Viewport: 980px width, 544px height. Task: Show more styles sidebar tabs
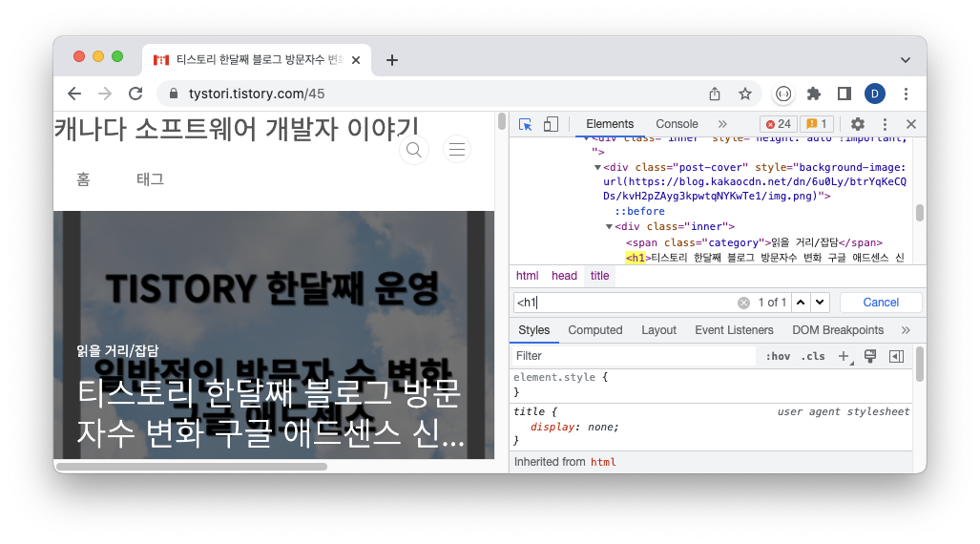906,330
